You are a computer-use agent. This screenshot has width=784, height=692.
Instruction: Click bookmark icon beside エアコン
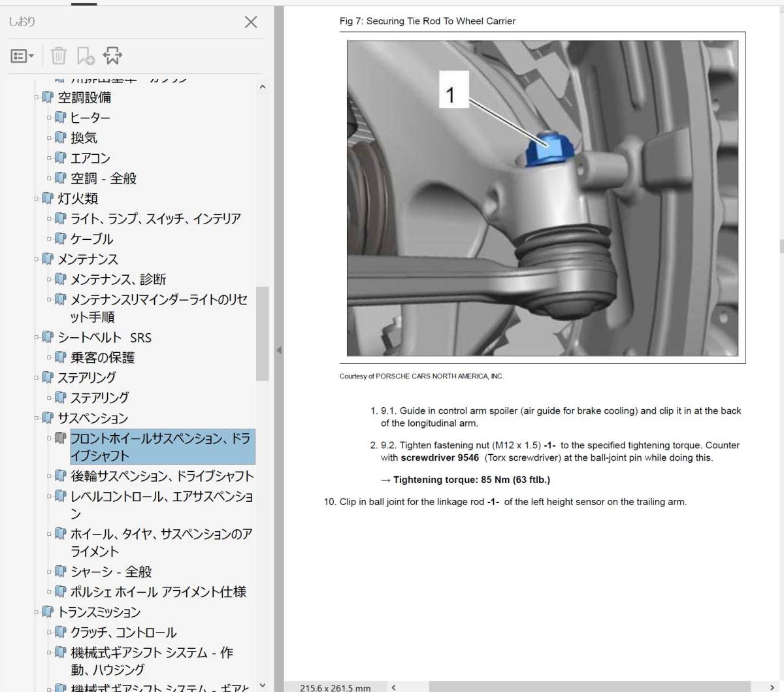click(61, 158)
